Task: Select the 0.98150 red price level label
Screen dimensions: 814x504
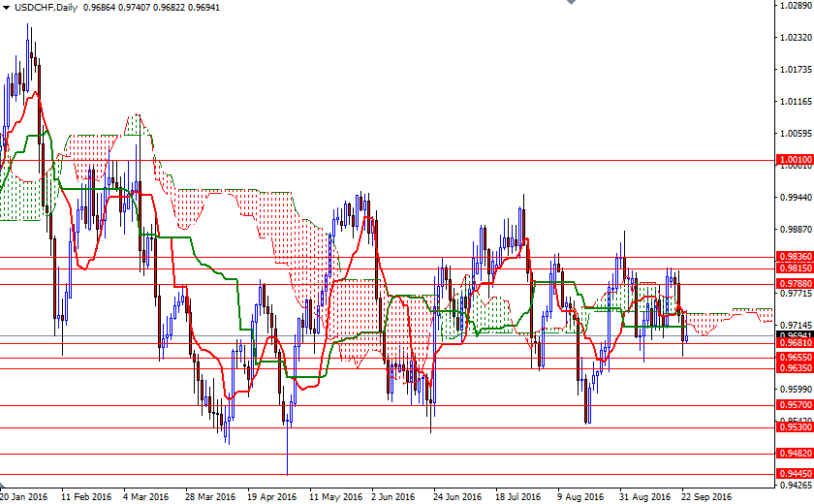Action: [x=795, y=268]
